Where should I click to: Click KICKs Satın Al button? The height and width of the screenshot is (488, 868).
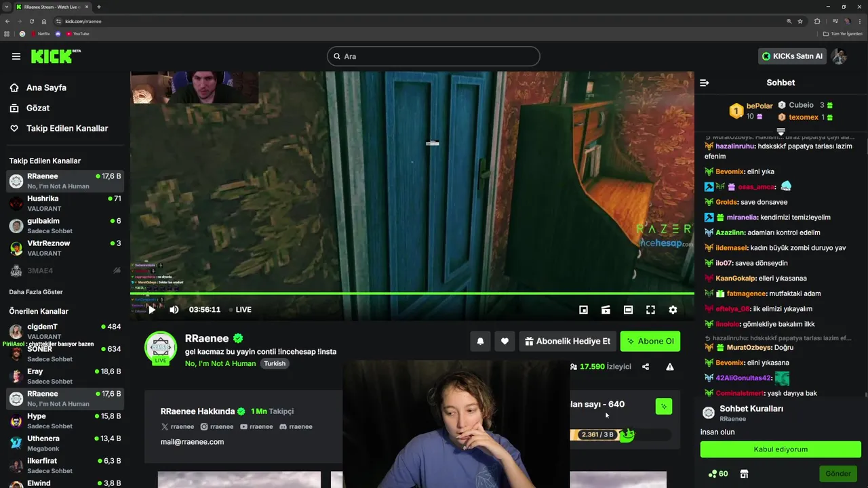pyautogui.click(x=792, y=56)
